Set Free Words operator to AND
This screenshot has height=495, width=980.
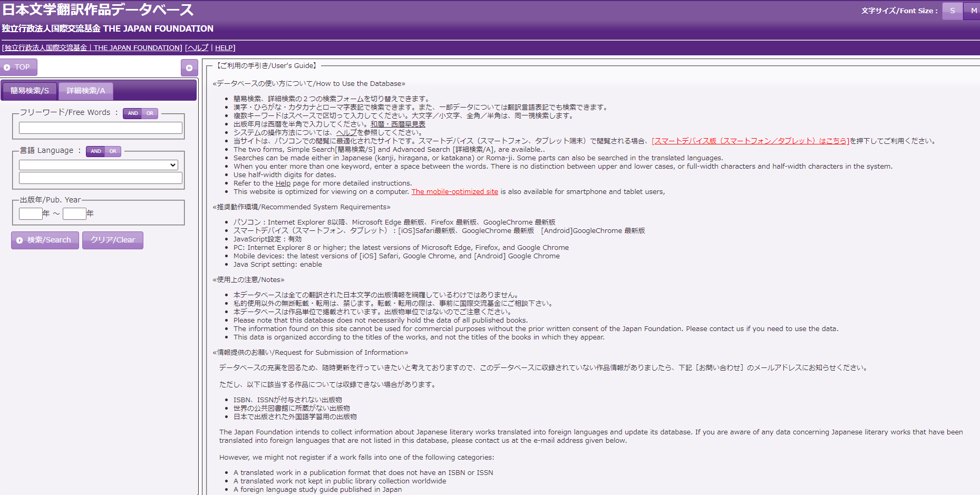(x=132, y=113)
